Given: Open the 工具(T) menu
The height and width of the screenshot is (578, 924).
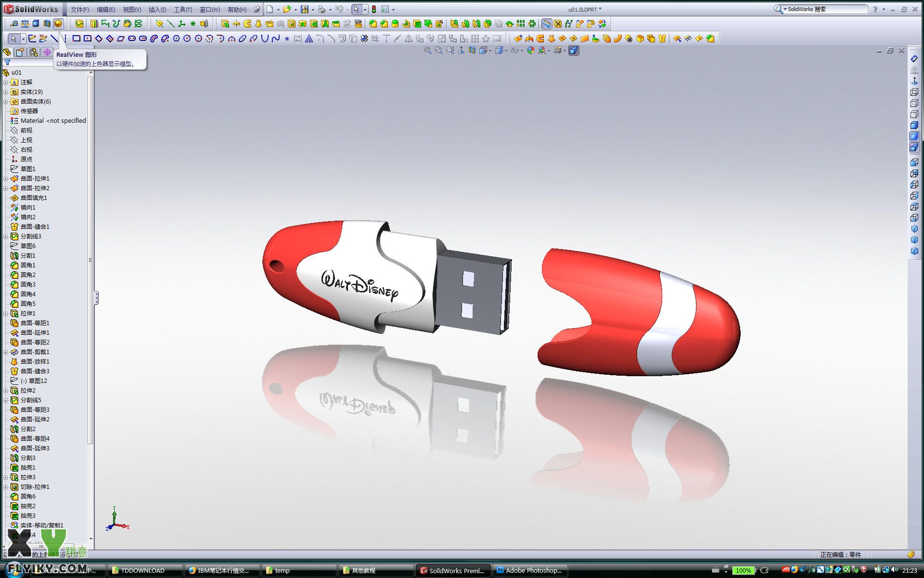Looking at the screenshot, I should point(182,10).
